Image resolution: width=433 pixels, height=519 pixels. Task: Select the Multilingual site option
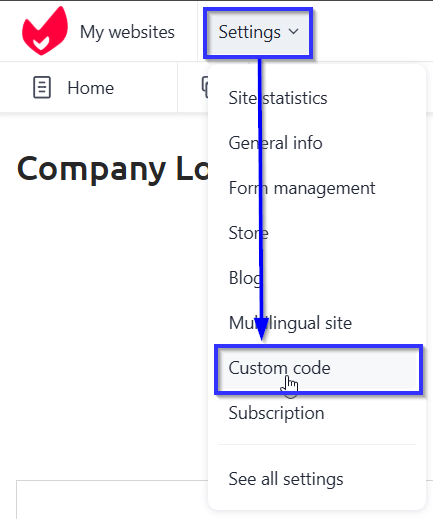coord(290,323)
